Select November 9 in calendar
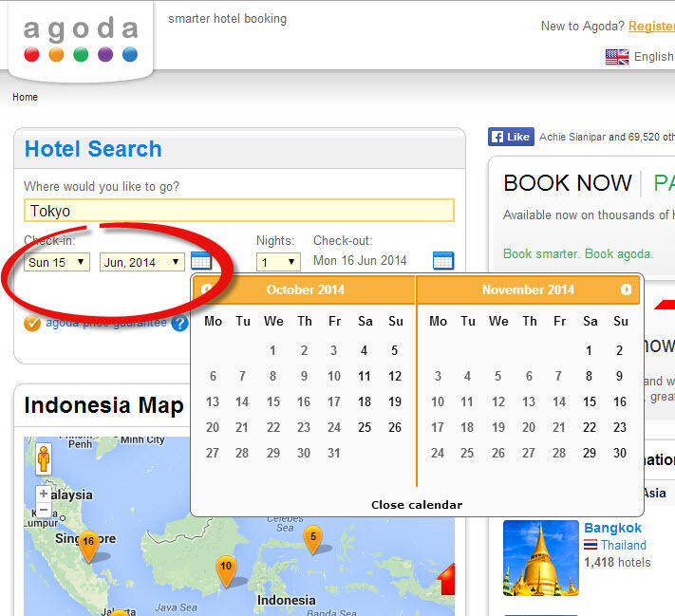The width and height of the screenshot is (675, 616). (x=619, y=376)
